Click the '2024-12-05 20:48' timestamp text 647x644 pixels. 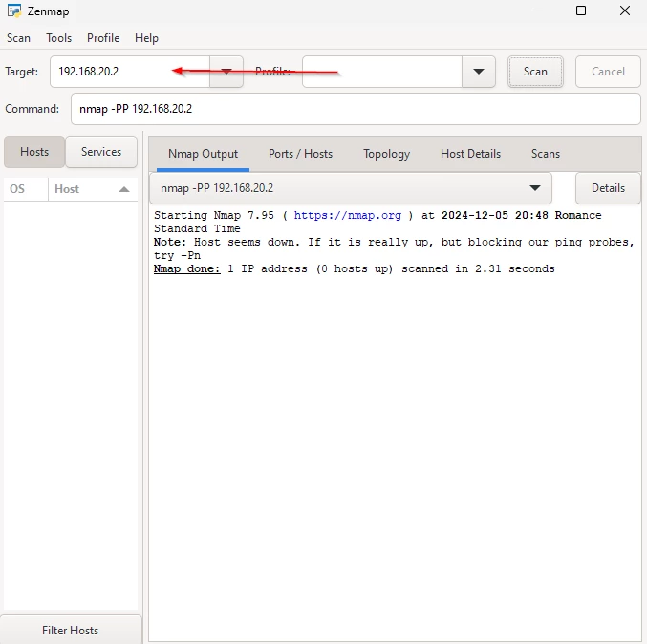pos(495,215)
